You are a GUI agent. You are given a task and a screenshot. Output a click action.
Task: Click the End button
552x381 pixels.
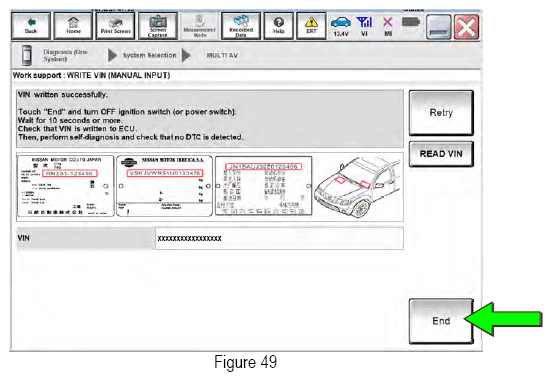point(441,321)
